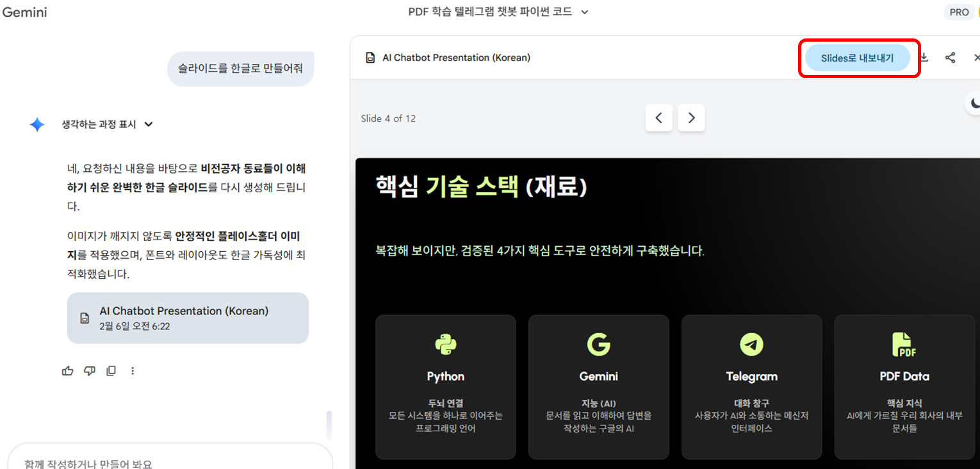Click the Slides로 내보내기 button
The image size is (980, 469).
point(857,58)
